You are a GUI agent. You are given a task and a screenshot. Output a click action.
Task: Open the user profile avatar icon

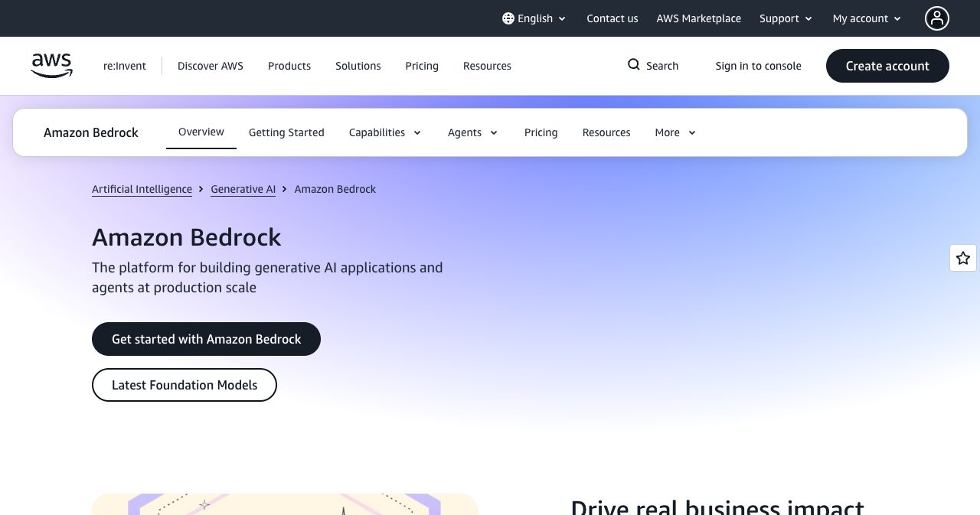pyautogui.click(x=937, y=18)
